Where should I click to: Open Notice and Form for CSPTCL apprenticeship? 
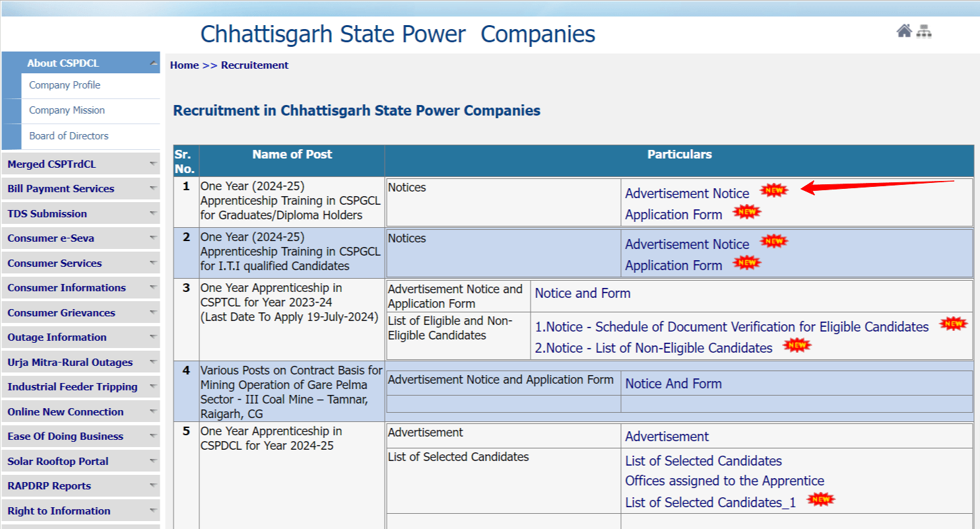coord(582,293)
